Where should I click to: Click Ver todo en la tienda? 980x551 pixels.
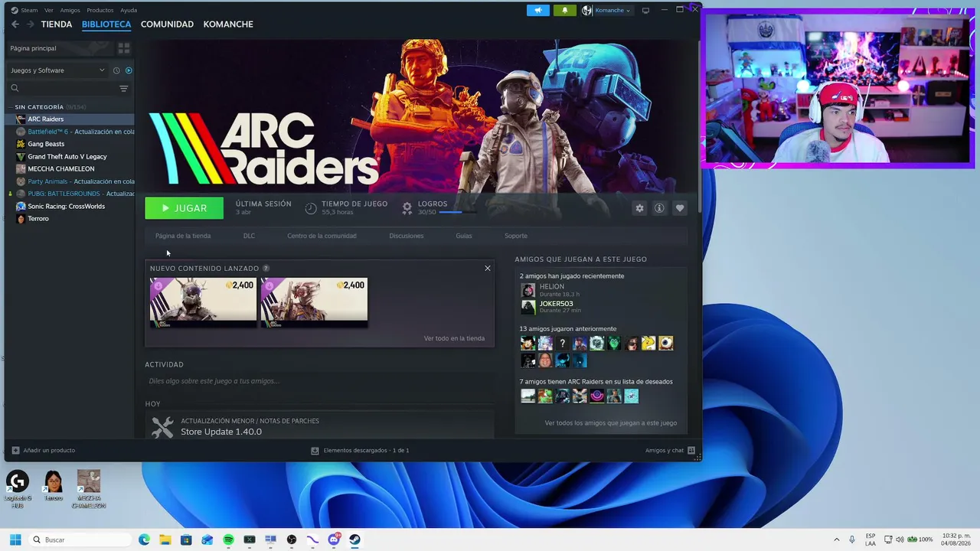[454, 338]
